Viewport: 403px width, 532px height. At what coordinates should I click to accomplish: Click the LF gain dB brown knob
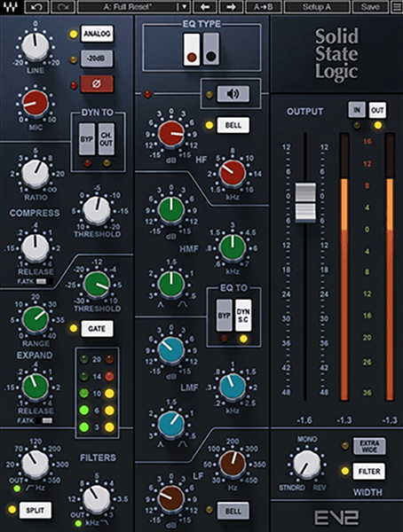(171, 498)
